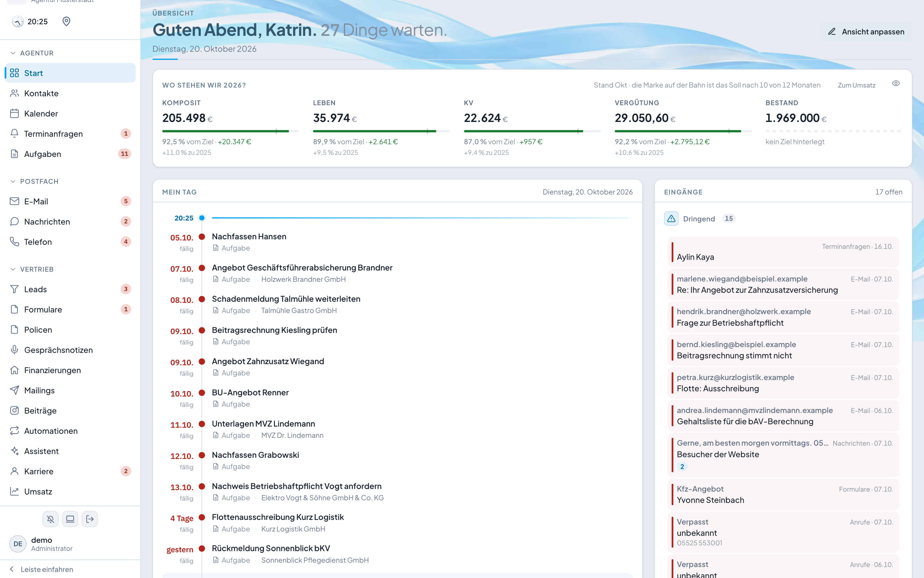924x578 pixels.
Task: Open Policen menu entry
Action: [x=70, y=330]
